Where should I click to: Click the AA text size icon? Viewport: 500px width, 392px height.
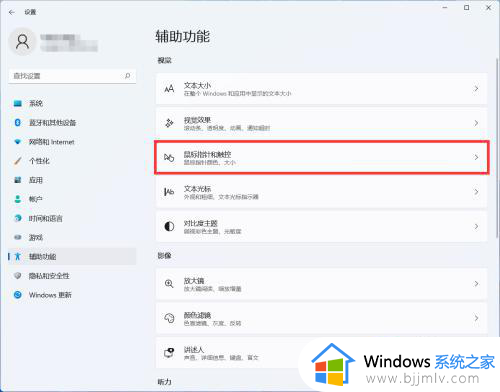169,89
